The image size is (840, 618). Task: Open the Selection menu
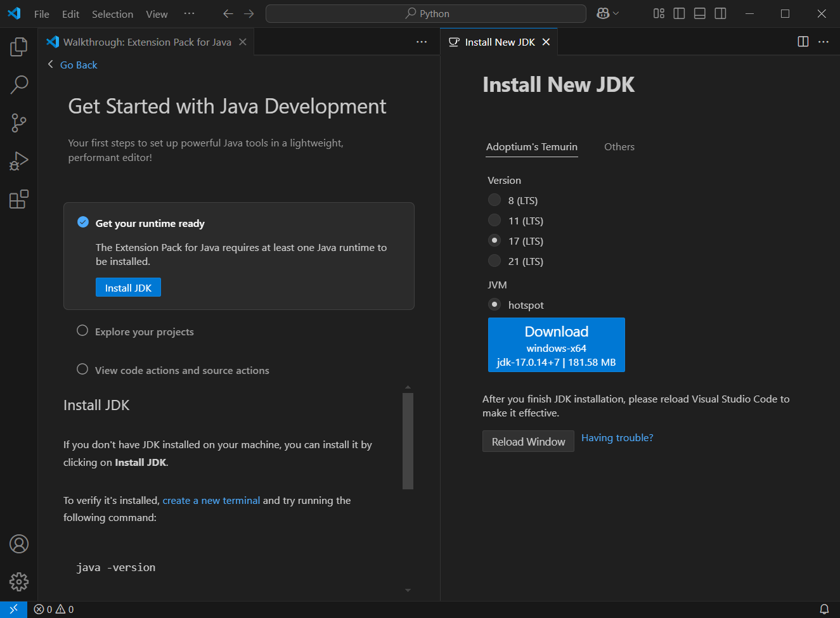tap(112, 14)
